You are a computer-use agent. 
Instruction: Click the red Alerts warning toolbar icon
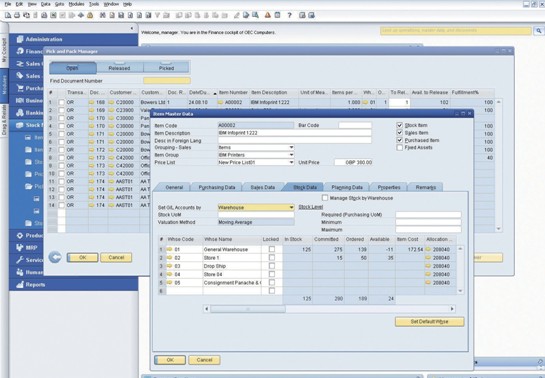(x=267, y=15)
